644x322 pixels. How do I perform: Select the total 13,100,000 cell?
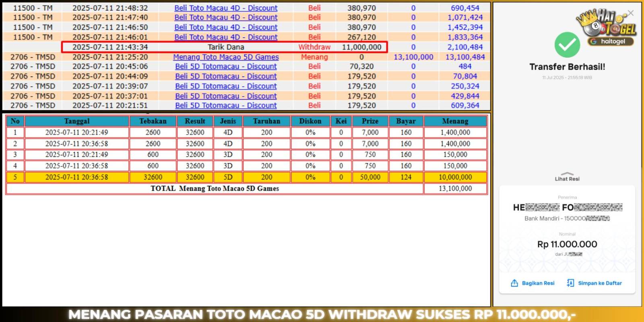click(455, 188)
